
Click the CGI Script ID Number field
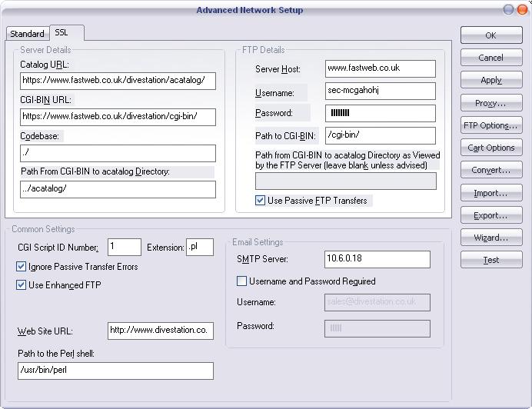click(x=124, y=247)
